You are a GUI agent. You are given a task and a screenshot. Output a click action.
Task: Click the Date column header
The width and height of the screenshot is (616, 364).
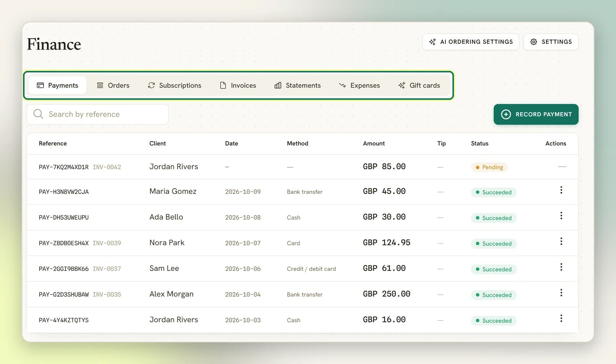point(231,143)
